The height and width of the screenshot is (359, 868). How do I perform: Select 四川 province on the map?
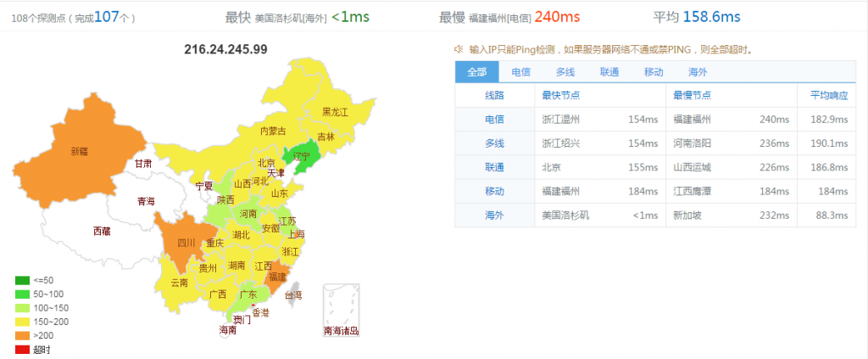click(x=186, y=243)
